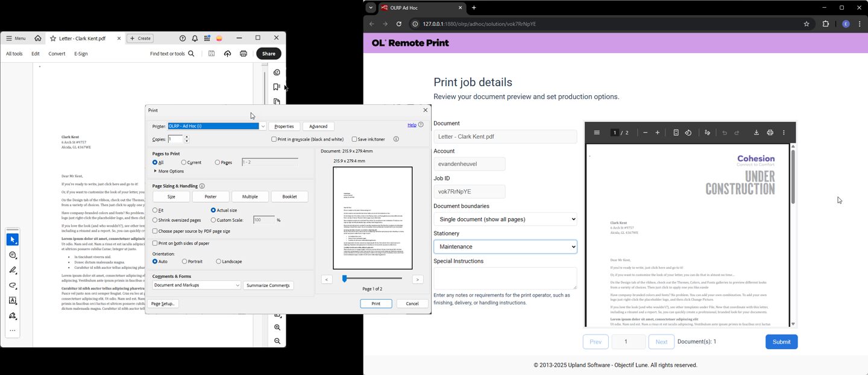The width and height of the screenshot is (868, 375).
Task: Open the Document boundaries dropdown
Action: 505,219
